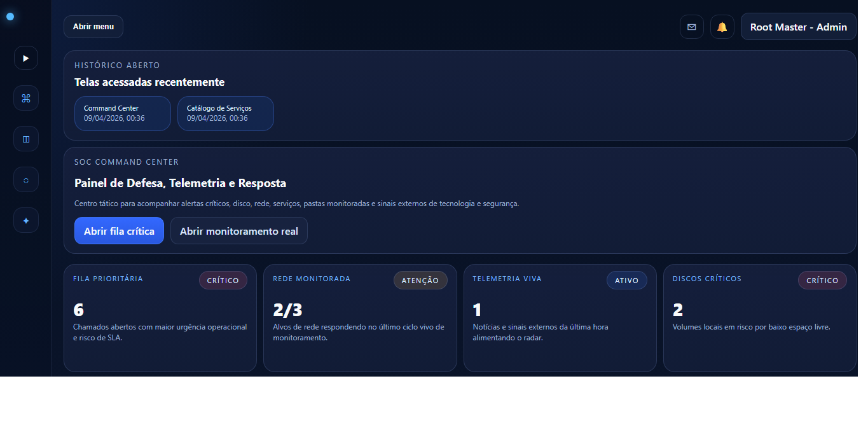Open the Catálogo de Serviços recent screen card
Viewport: 868px width, 437px height.
click(x=225, y=113)
